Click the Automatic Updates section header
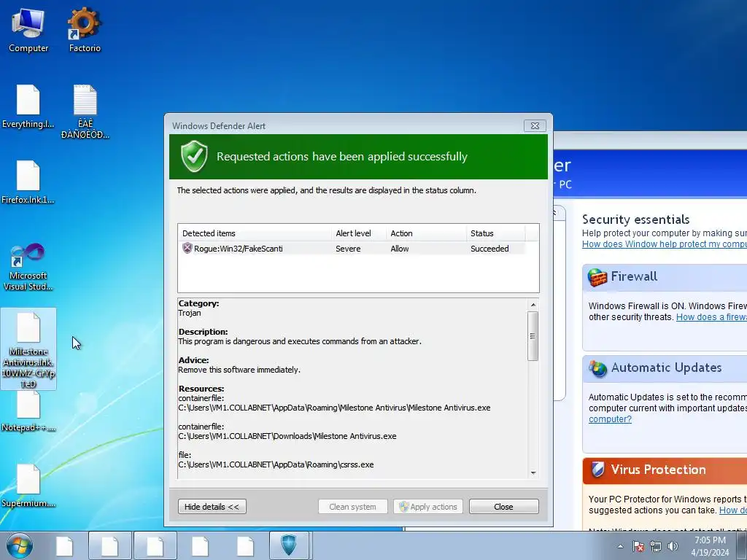The width and height of the screenshot is (747, 560). pyautogui.click(x=665, y=368)
